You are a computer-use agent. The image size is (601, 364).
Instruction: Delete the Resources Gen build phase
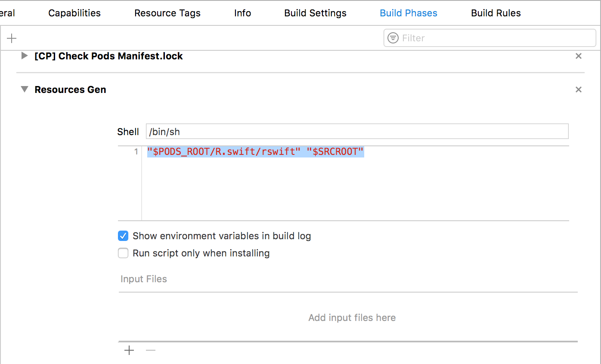(x=579, y=89)
